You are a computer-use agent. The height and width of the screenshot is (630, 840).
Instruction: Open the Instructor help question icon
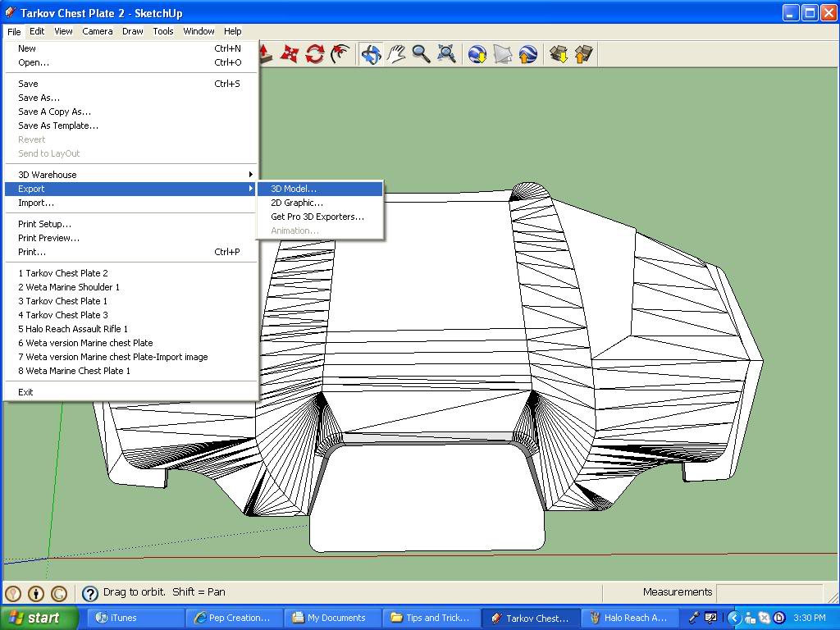[x=90, y=593]
